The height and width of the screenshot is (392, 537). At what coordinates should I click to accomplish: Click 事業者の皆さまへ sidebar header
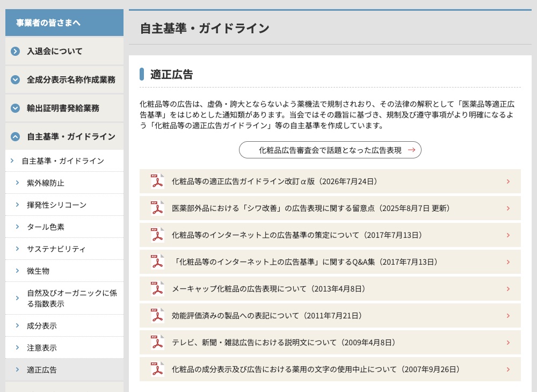point(64,23)
